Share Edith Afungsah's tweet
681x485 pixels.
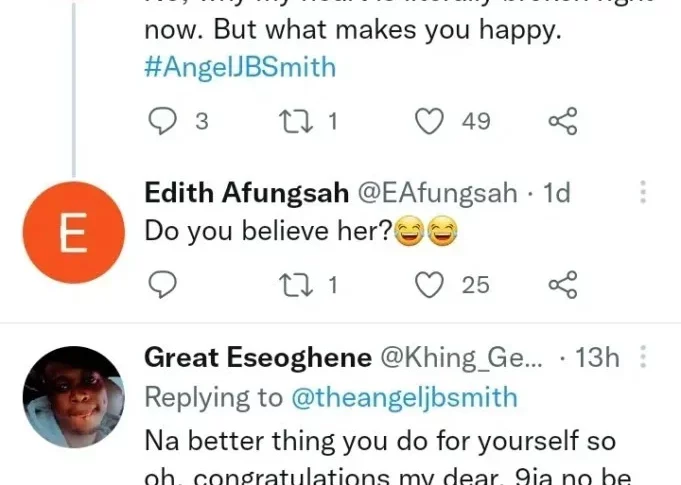tap(563, 285)
